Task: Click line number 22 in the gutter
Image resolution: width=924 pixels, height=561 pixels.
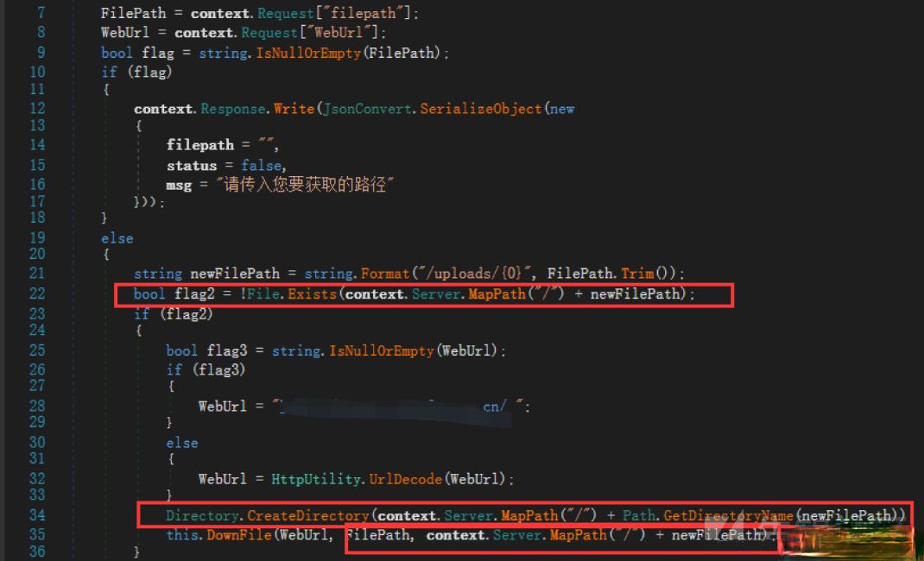Action: (x=37, y=293)
